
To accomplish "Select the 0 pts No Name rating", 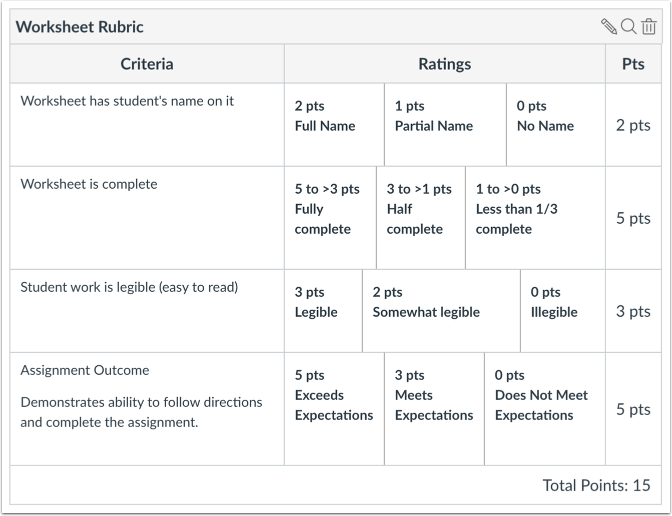I will click(556, 125).
